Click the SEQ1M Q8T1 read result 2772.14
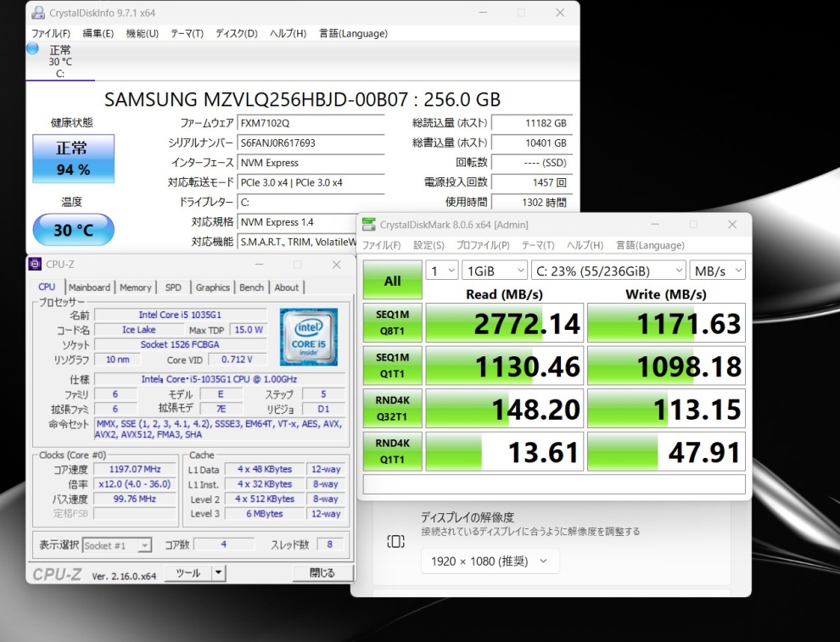The image size is (840, 642). coord(503,323)
